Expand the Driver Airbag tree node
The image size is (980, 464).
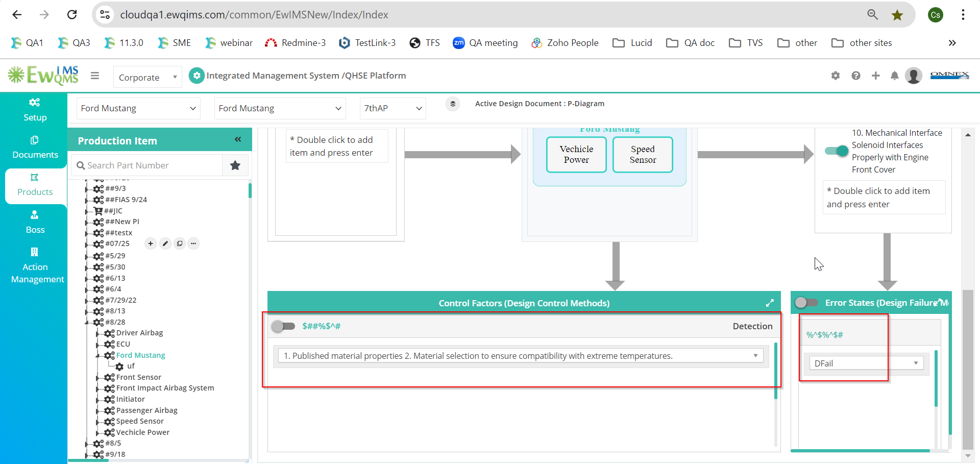(98, 333)
